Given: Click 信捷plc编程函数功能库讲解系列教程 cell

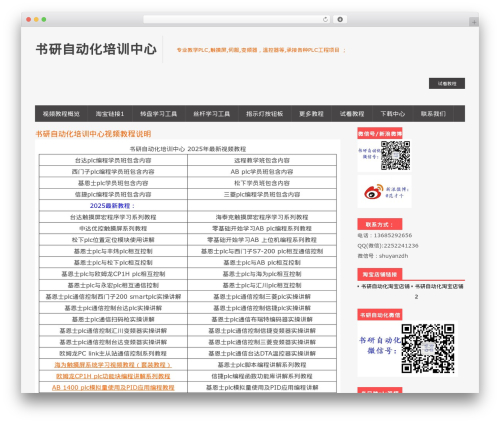Looking at the screenshot, I should tap(262, 376).
